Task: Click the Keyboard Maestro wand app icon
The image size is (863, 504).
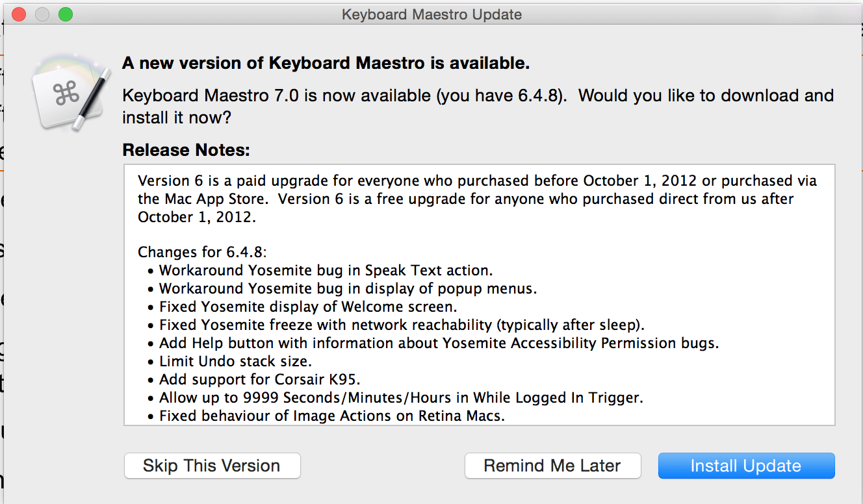Action: click(70, 93)
